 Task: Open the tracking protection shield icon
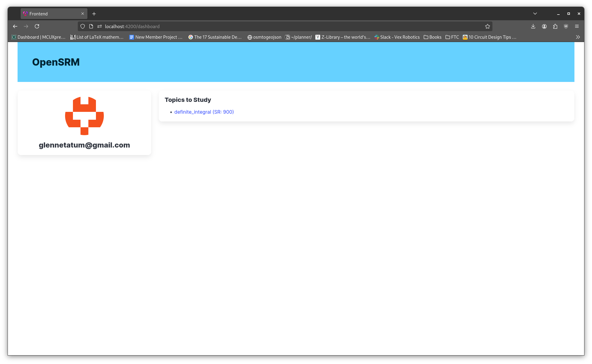(83, 26)
